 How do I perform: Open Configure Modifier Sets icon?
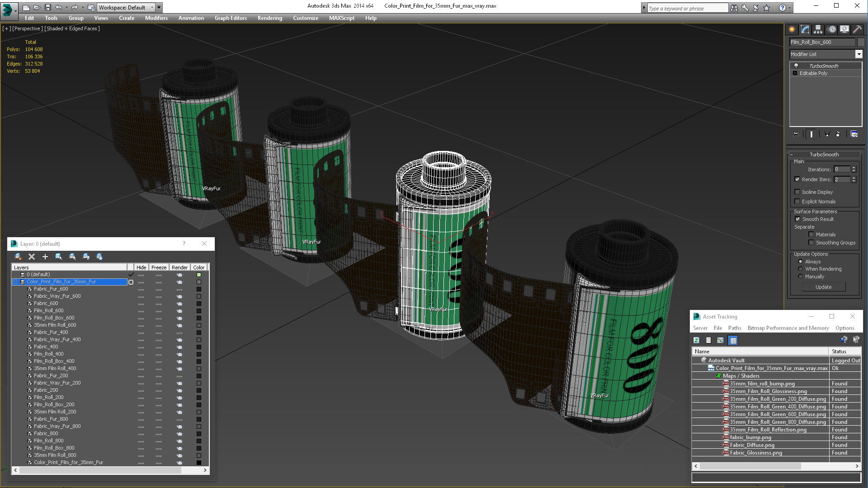click(x=854, y=134)
